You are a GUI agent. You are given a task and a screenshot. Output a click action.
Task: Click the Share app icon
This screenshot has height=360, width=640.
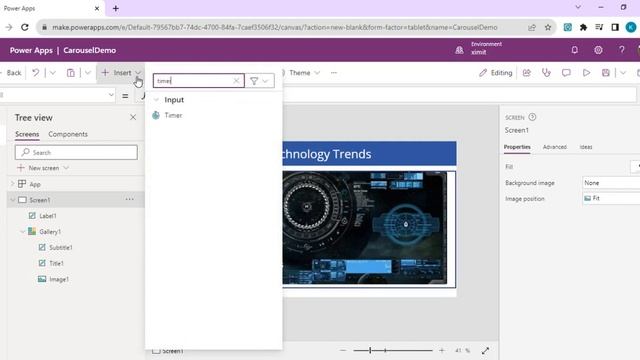tap(527, 73)
